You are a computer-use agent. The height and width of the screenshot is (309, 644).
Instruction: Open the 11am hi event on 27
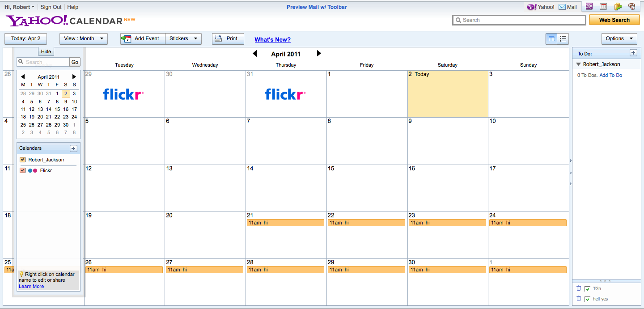click(204, 270)
